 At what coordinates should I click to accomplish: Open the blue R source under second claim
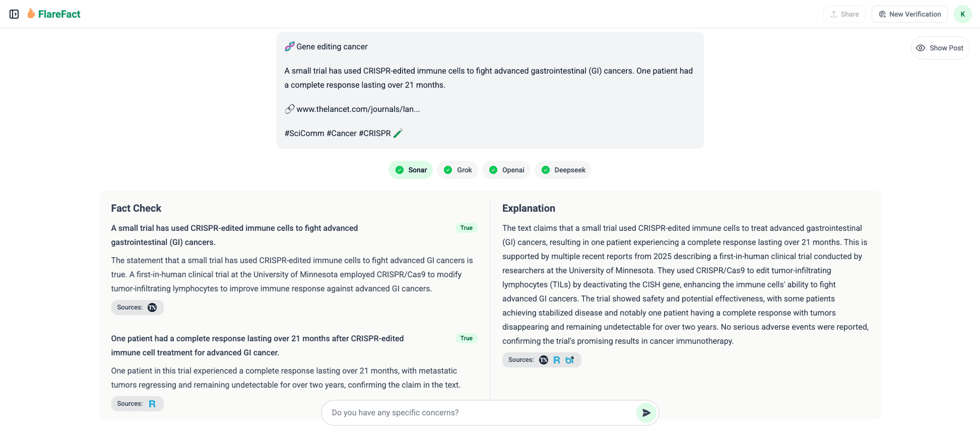152,404
